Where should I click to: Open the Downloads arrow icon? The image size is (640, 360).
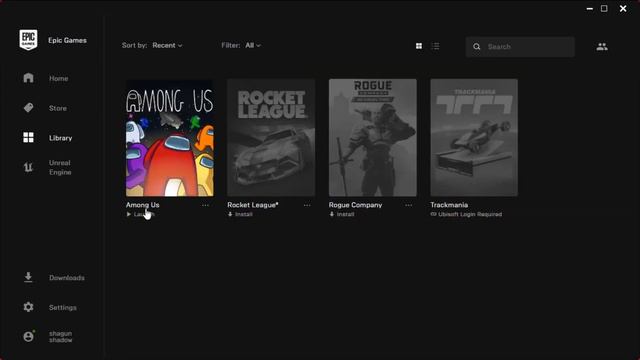click(28, 277)
